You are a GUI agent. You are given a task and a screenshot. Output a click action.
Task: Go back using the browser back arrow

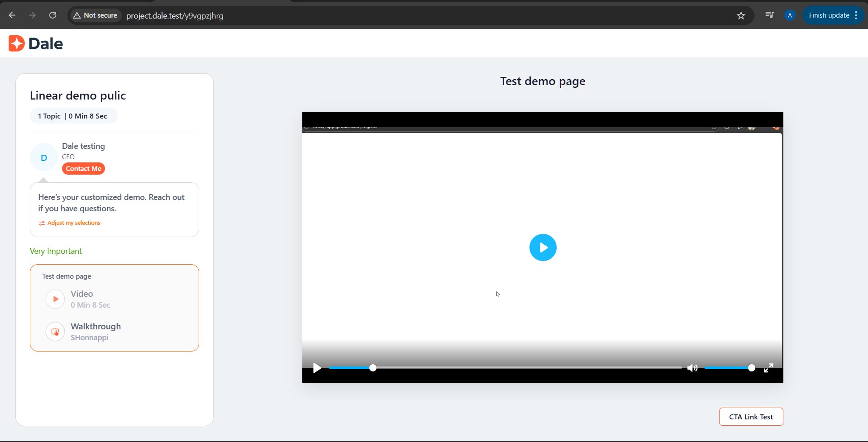12,15
